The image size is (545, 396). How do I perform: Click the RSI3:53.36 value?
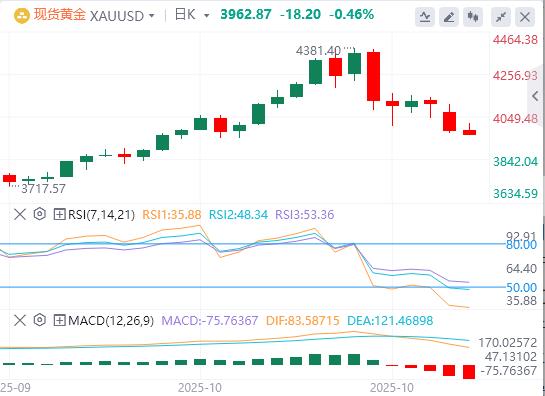pos(305,215)
